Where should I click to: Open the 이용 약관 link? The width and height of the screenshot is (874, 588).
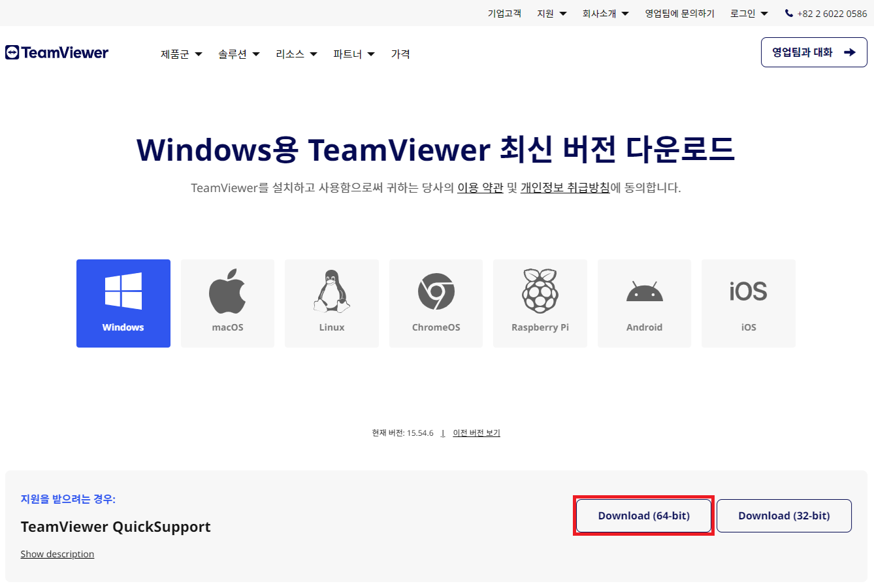point(480,188)
